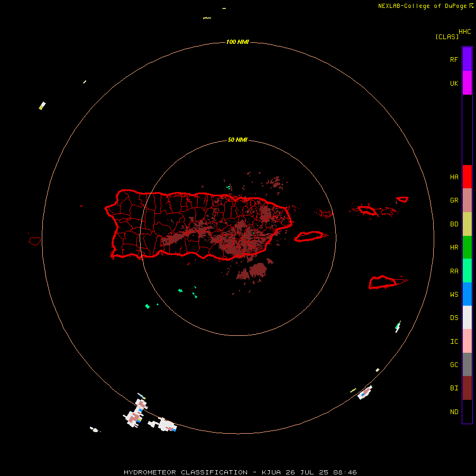This screenshot has width=476, height=476.
Task: Click the [CLAS] units label
Action: tap(447, 36)
